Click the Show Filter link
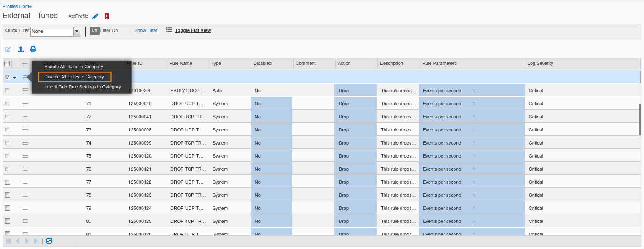Screen dimensions: 644x249 [x=146, y=30]
